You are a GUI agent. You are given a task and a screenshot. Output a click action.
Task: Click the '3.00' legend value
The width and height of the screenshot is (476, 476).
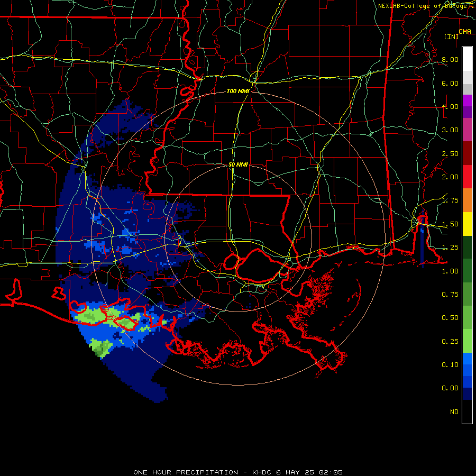[x=450, y=130]
